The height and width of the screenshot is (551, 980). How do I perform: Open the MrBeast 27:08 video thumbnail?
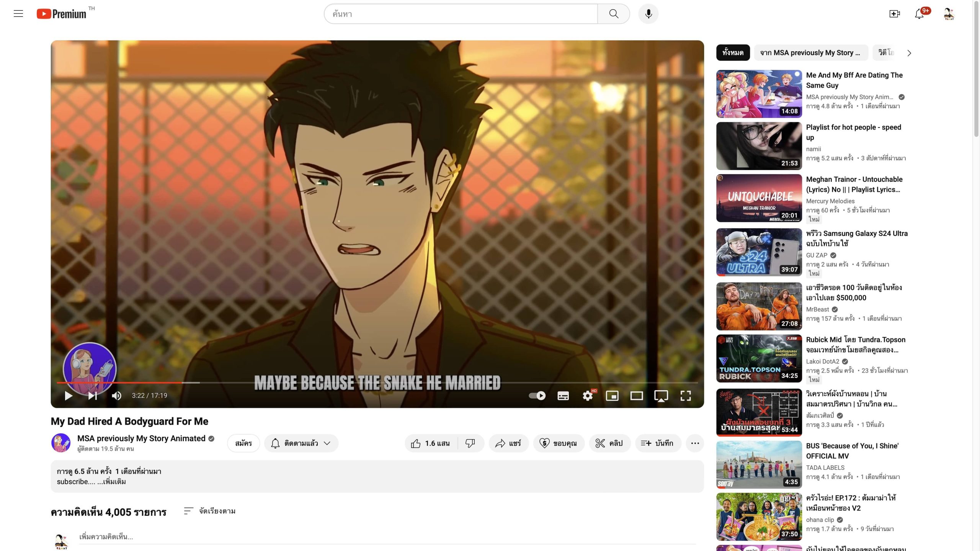coord(759,306)
